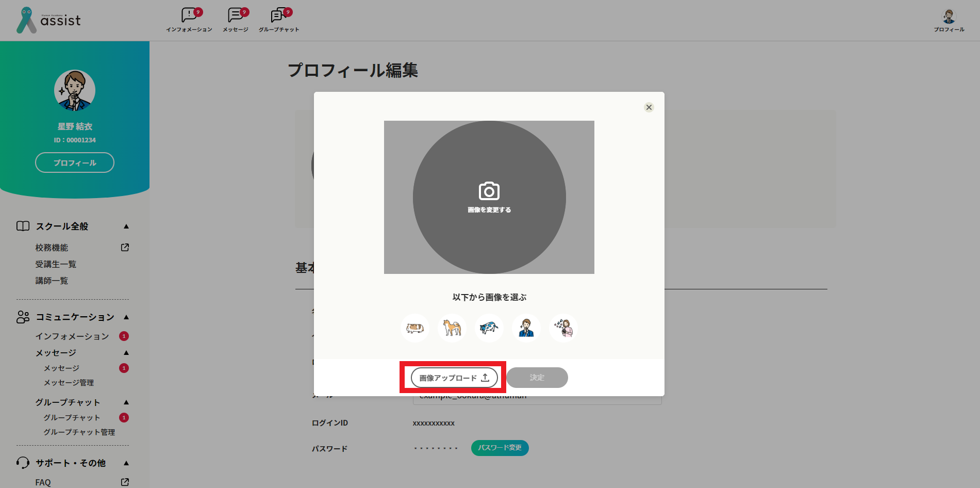Open the メッセージ icon in top navigation

236,20
